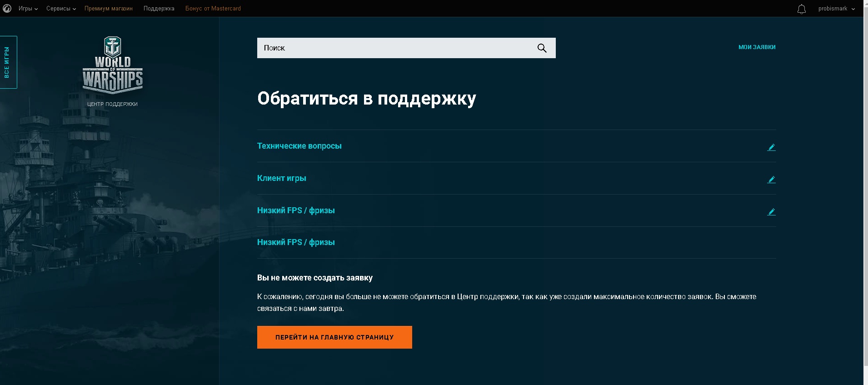Click edit pencil for Технические вопросы
This screenshot has height=385, width=868.
pyautogui.click(x=771, y=147)
